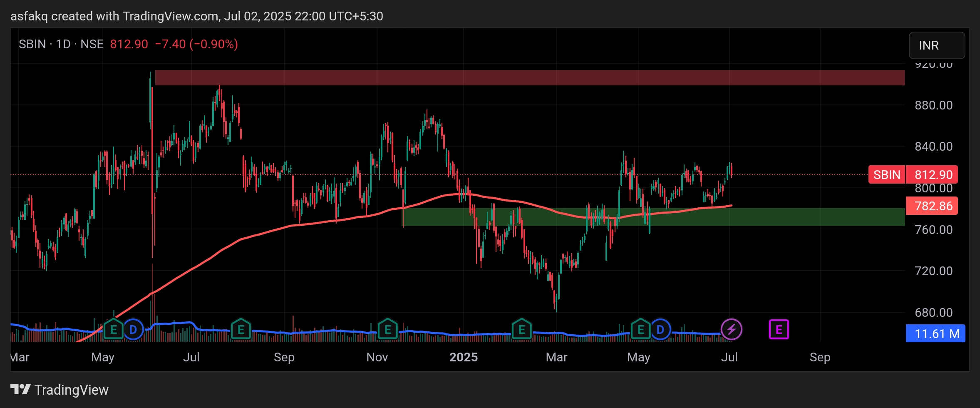This screenshot has height=408, width=980.
Task: Open the INR currency selector
Action: tap(937, 45)
